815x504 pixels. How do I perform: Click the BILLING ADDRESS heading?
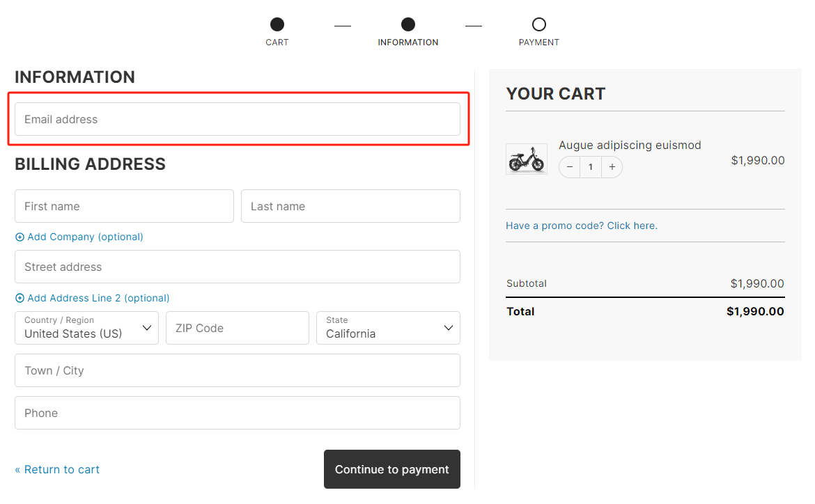pyautogui.click(x=90, y=164)
